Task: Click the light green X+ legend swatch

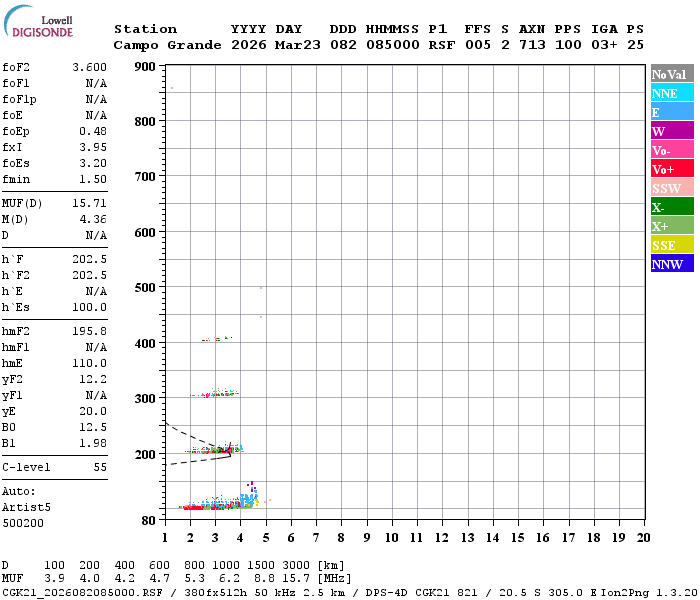Action: point(672,226)
